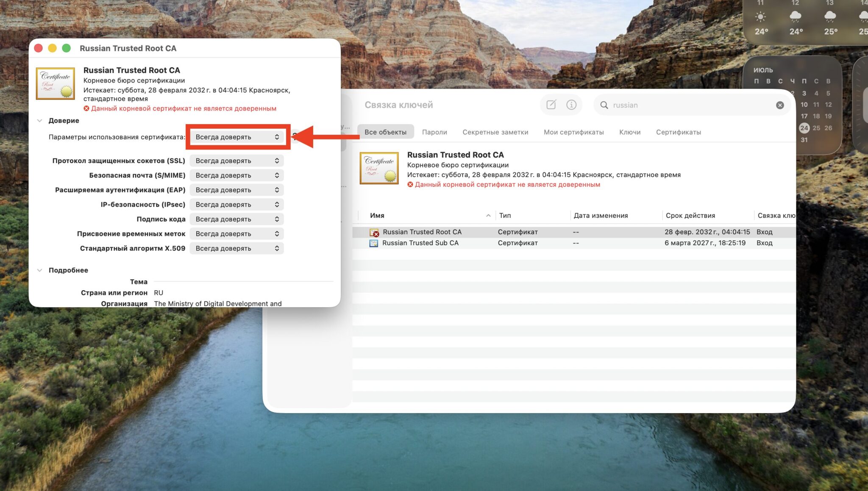This screenshot has width=868, height=491.
Task: Open the Присвоение временных меток dropdown
Action: 237,234
